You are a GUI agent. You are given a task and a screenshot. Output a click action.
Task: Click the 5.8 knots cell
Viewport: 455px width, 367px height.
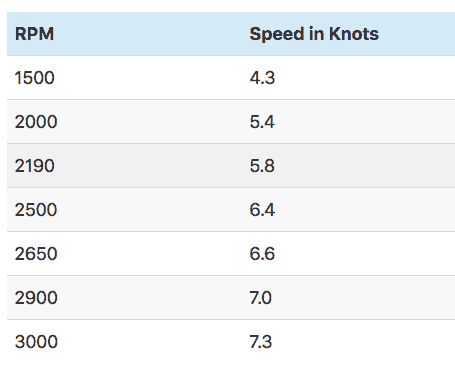pos(262,166)
